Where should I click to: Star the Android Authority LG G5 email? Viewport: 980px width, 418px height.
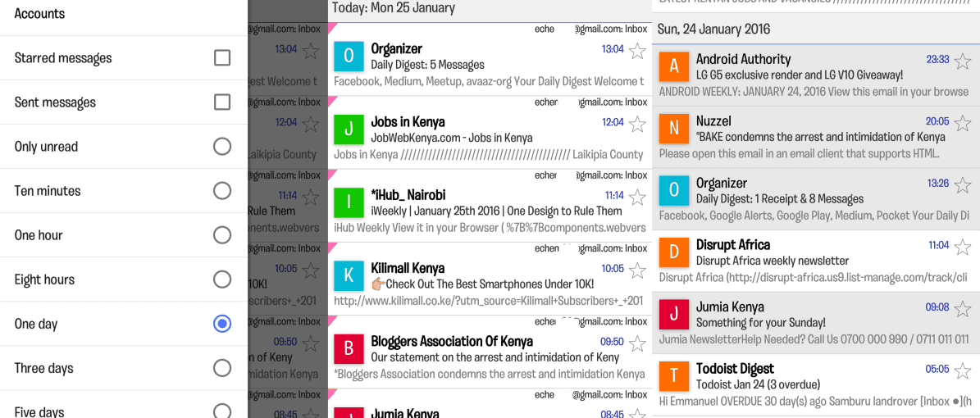coord(963,61)
